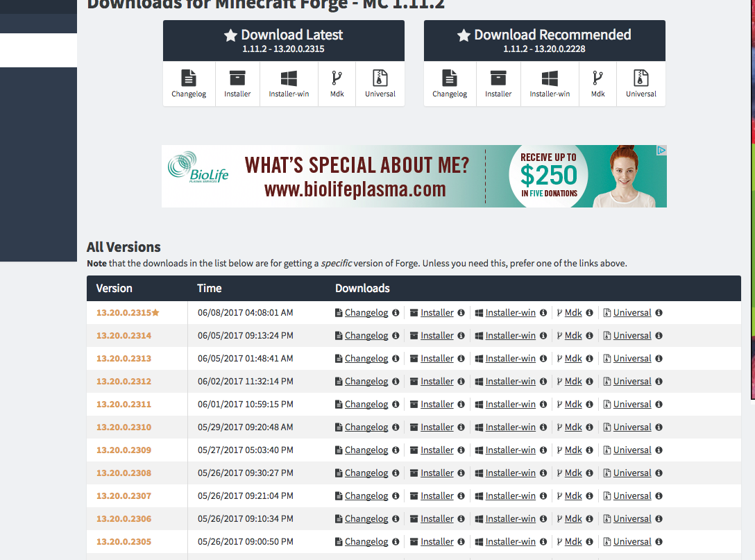Click timestamp 05/26/2017 09:00:50 PM
The image size is (755, 560).
(x=246, y=541)
